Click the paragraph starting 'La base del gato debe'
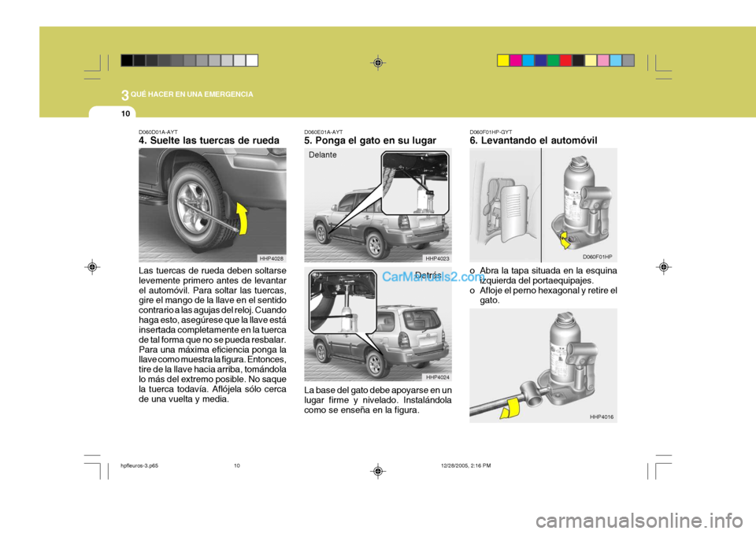The width and height of the screenshot is (756, 534). point(378,400)
